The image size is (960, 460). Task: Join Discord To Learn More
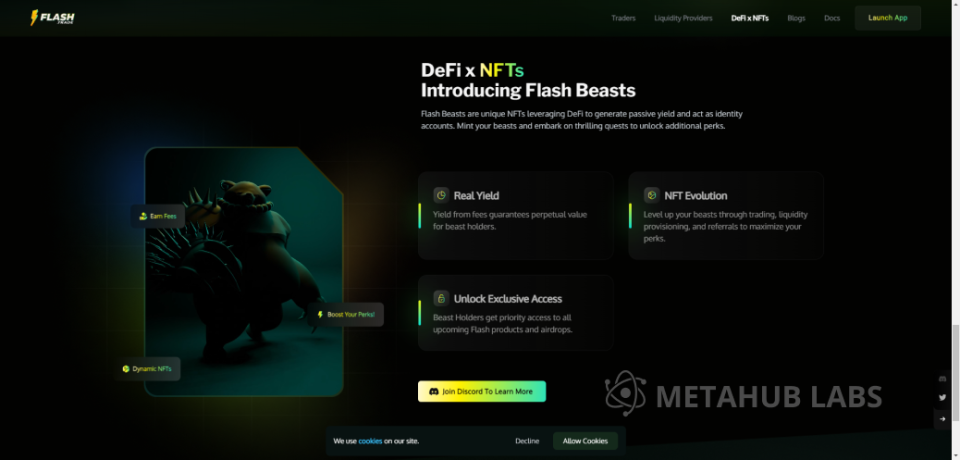tap(482, 391)
